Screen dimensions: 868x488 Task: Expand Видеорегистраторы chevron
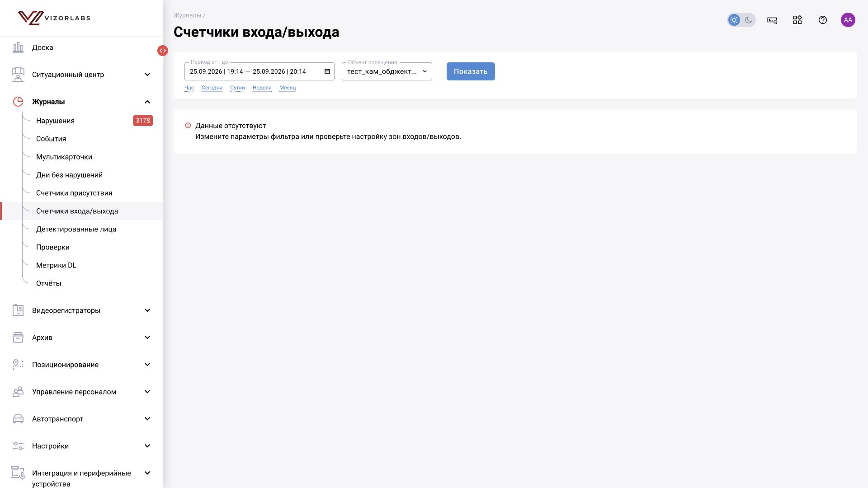tap(147, 310)
